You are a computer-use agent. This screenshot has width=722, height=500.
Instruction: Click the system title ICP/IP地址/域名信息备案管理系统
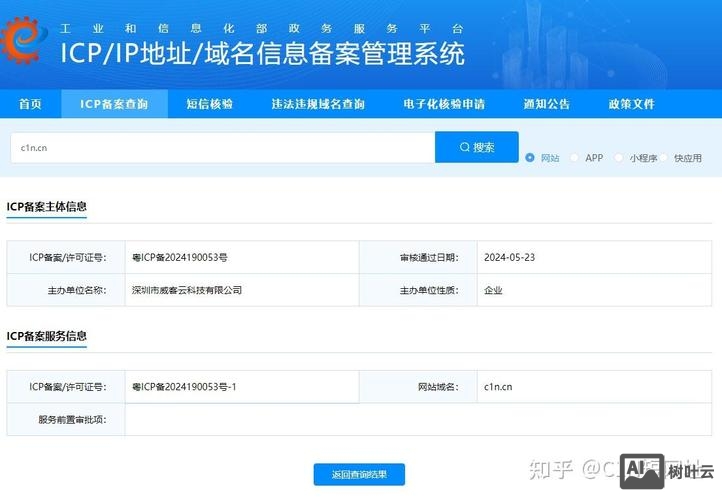pyautogui.click(x=262, y=53)
